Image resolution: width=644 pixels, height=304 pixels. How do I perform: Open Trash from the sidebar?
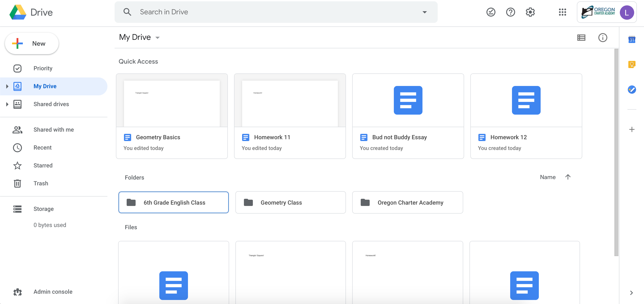(41, 183)
